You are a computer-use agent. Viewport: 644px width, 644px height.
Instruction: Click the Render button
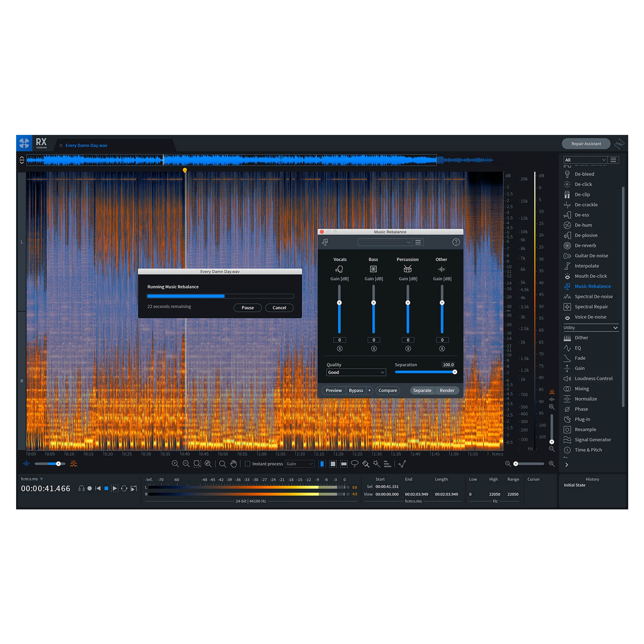447,390
